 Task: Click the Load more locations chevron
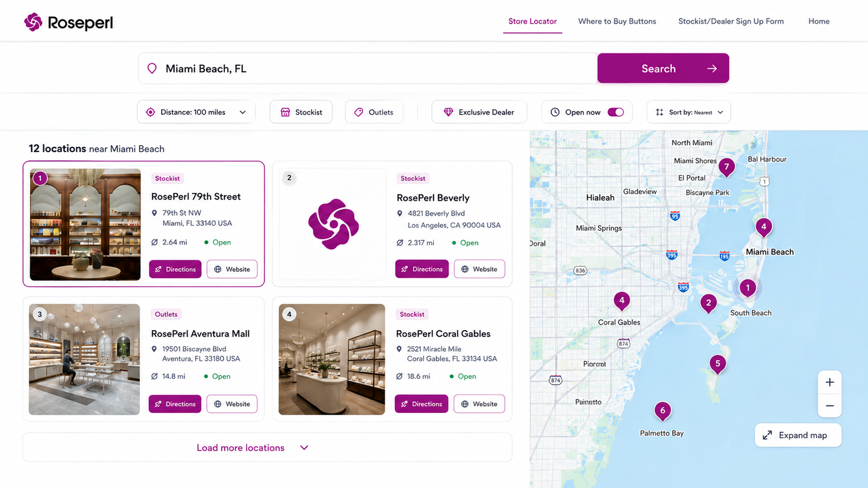click(304, 448)
